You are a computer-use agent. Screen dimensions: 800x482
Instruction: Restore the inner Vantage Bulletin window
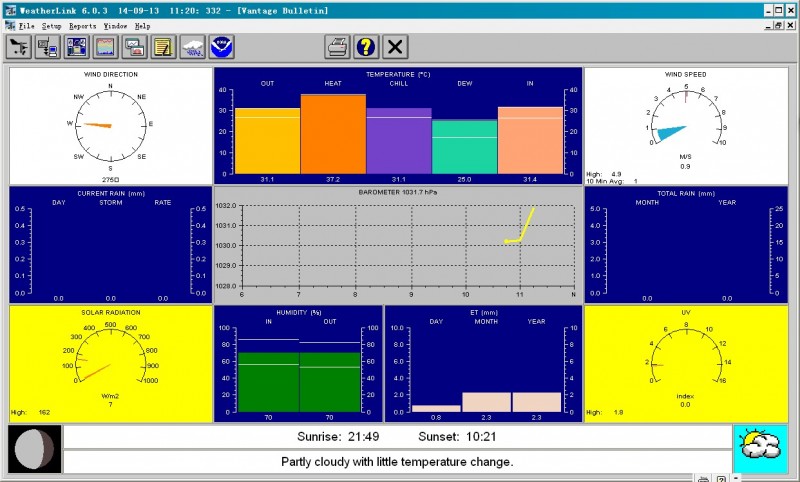click(x=779, y=26)
